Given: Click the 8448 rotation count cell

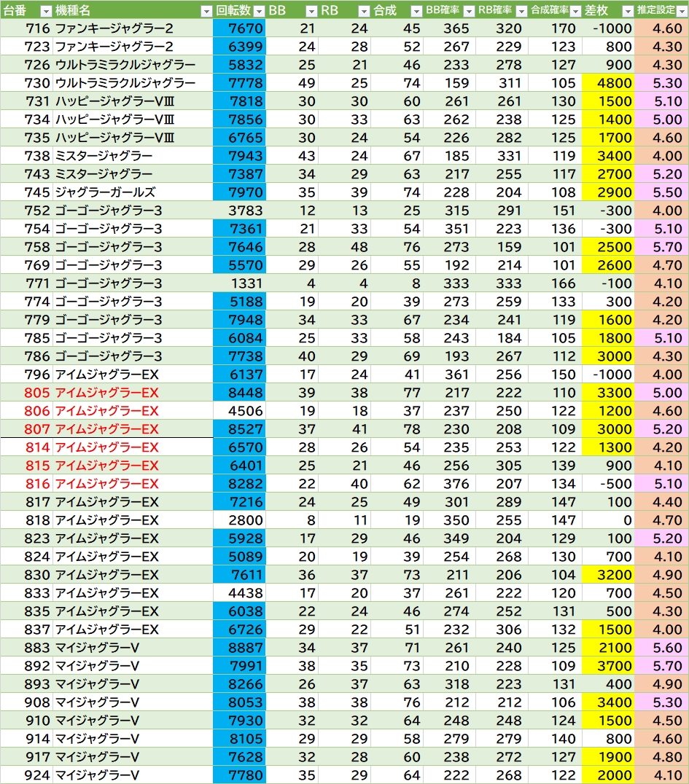Looking at the screenshot, I should [x=239, y=393].
